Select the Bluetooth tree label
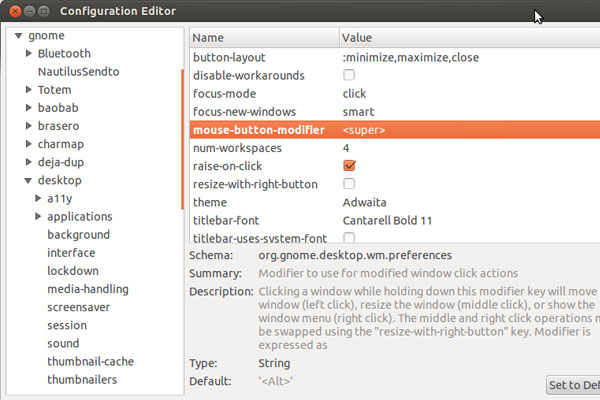This screenshot has width=600, height=400. click(x=64, y=54)
